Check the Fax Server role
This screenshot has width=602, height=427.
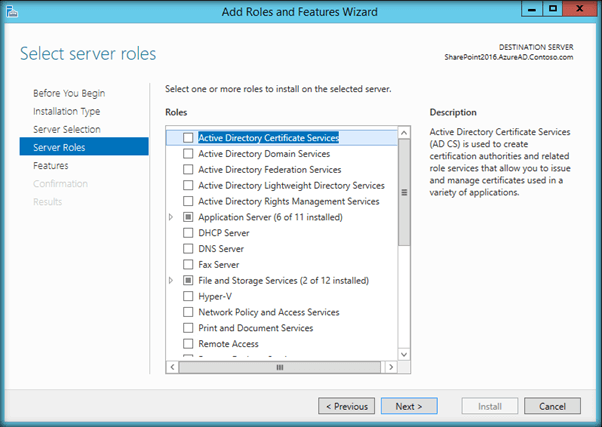pyautogui.click(x=188, y=265)
